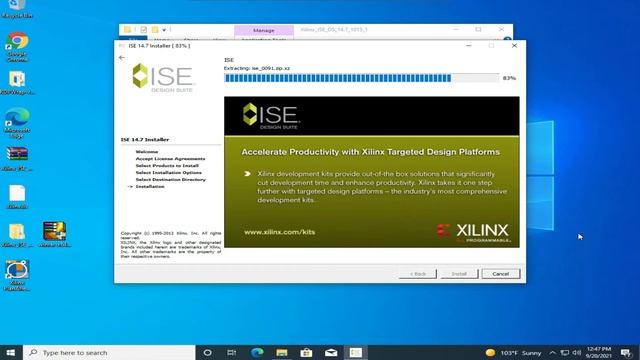Click the installation progress bar at 83%

click(362, 78)
